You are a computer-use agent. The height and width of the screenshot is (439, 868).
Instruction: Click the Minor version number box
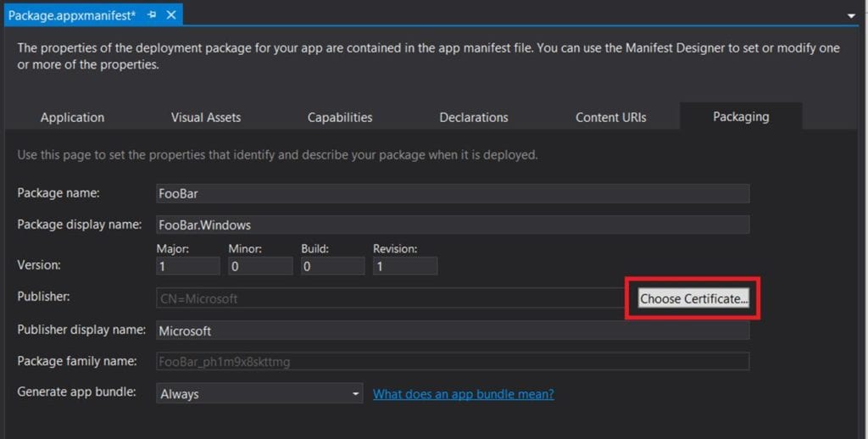pos(260,266)
